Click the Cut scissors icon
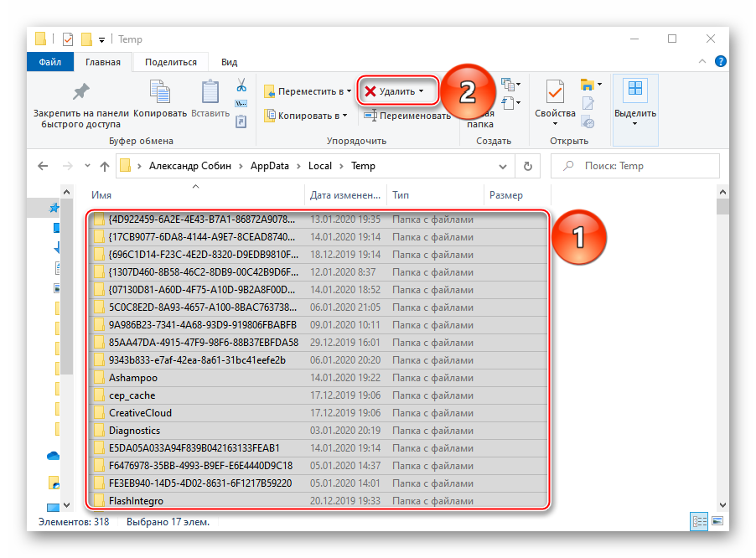The image size is (756, 558). 241,85
